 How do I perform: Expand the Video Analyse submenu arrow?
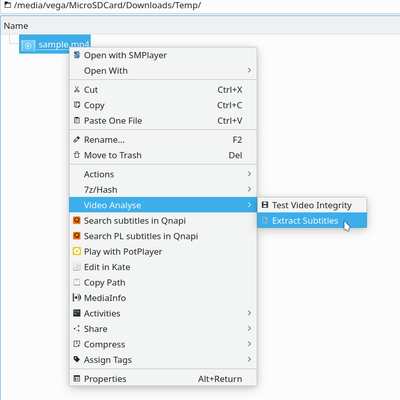tap(249, 205)
